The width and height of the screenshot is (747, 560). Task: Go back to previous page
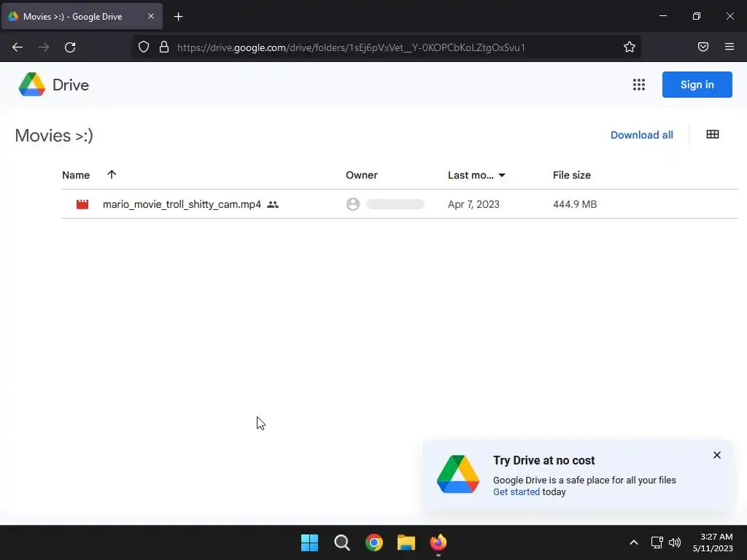[18, 47]
